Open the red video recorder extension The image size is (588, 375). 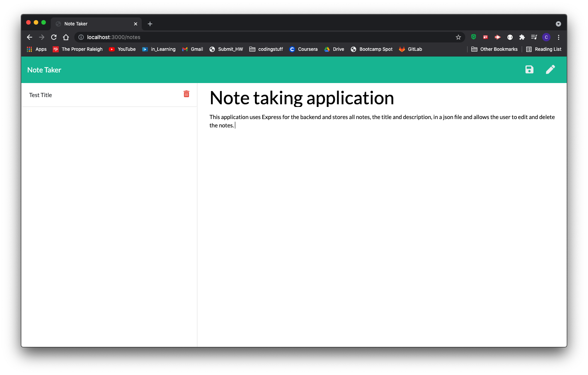[x=497, y=37]
